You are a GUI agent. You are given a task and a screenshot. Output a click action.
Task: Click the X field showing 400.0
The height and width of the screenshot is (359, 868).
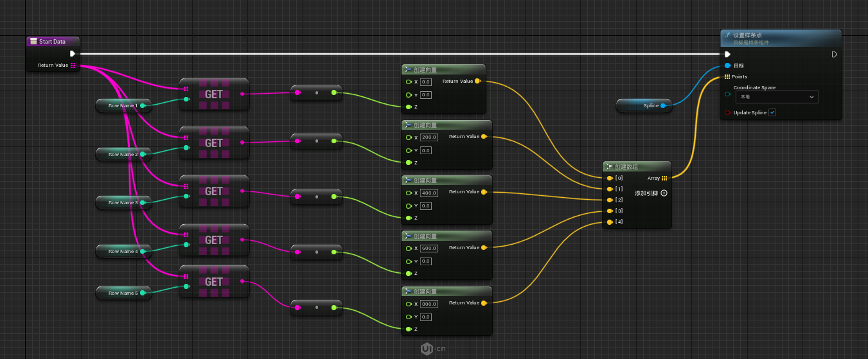(429, 193)
